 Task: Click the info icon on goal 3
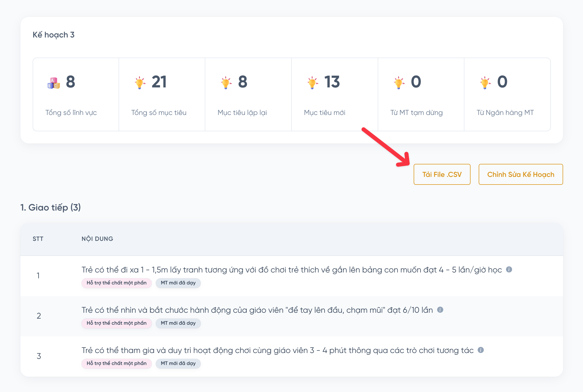[x=481, y=350]
